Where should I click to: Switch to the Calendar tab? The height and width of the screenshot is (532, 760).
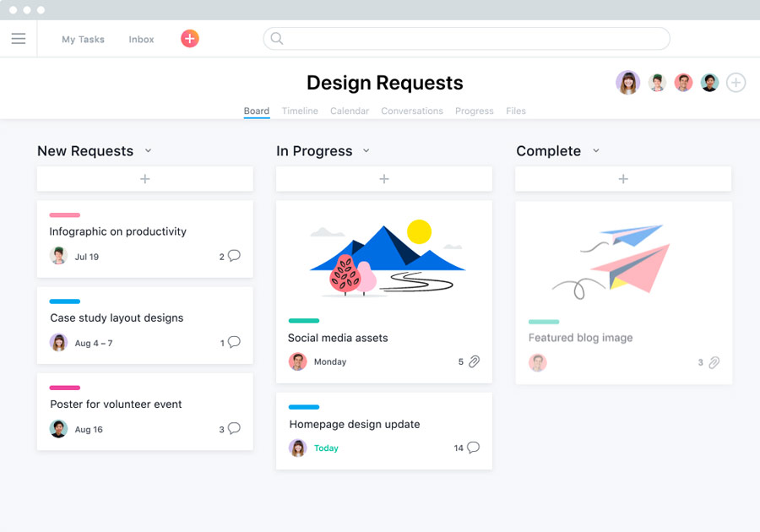350,111
